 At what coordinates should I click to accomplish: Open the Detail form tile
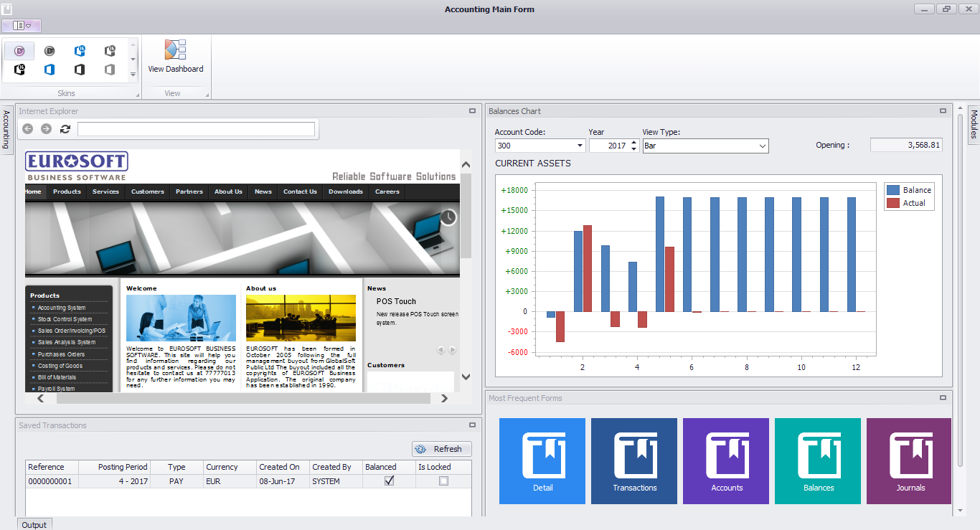(542, 460)
